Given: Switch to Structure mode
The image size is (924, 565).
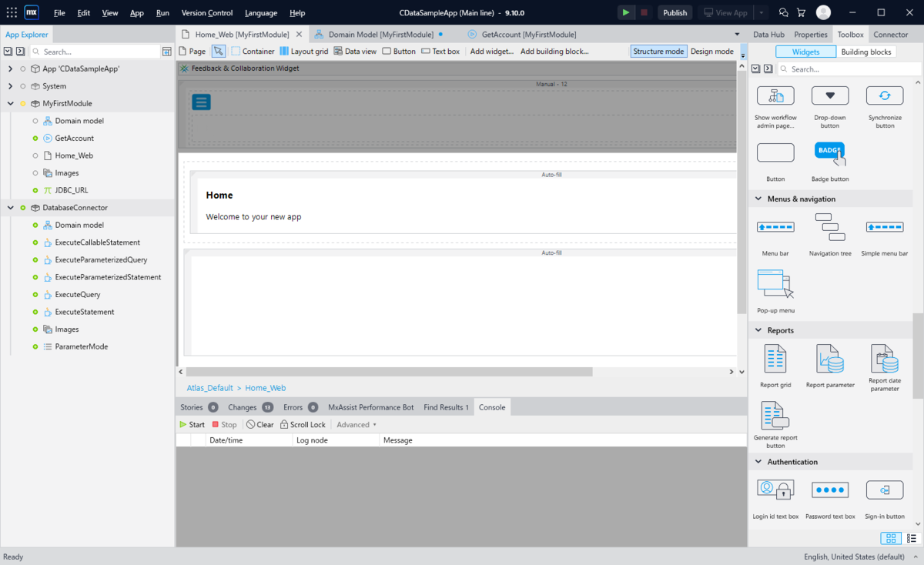Looking at the screenshot, I should pyautogui.click(x=658, y=51).
